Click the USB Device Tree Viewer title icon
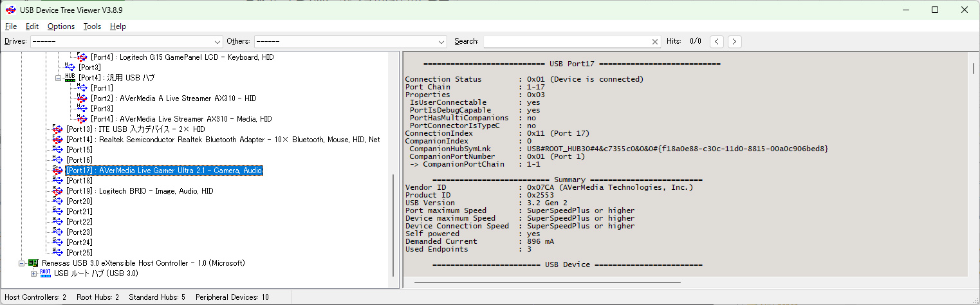The height and width of the screenshot is (305, 980). tap(10, 10)
